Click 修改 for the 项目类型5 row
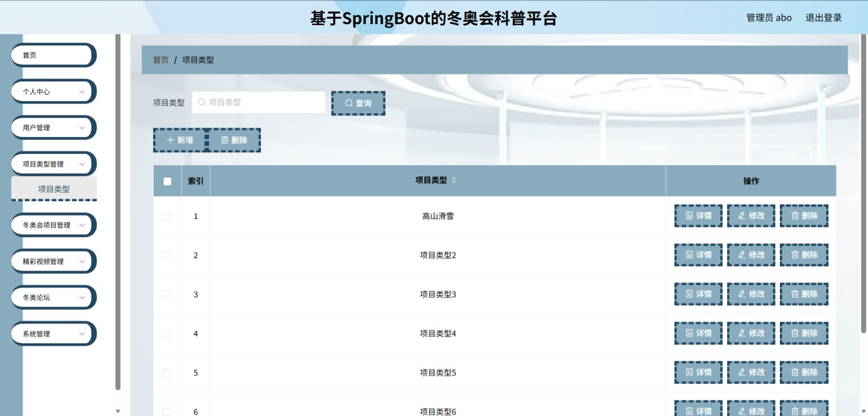This screenshot has width=868, height=416. coord(751,373)
